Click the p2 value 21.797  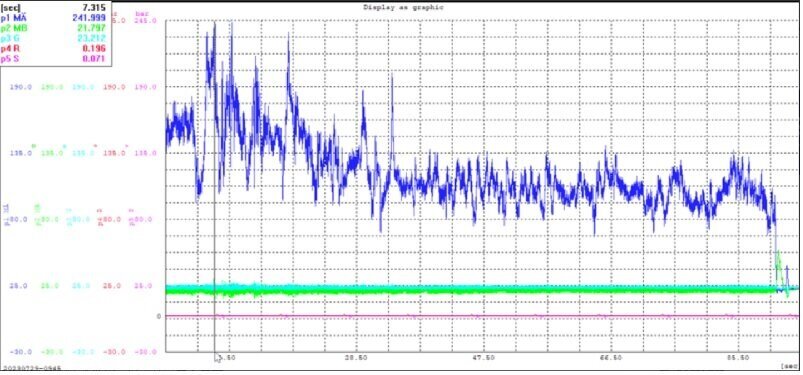pos(91,28)
